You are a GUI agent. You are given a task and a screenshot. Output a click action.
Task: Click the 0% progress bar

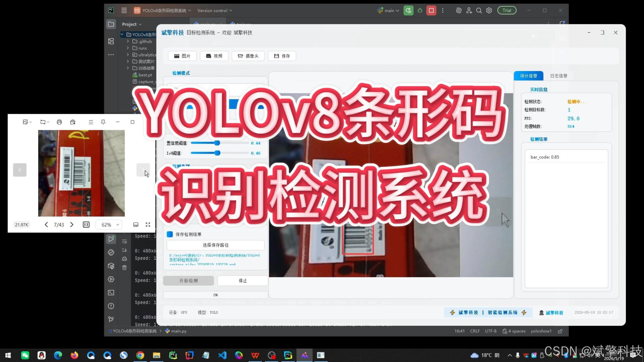coord(216,295)
